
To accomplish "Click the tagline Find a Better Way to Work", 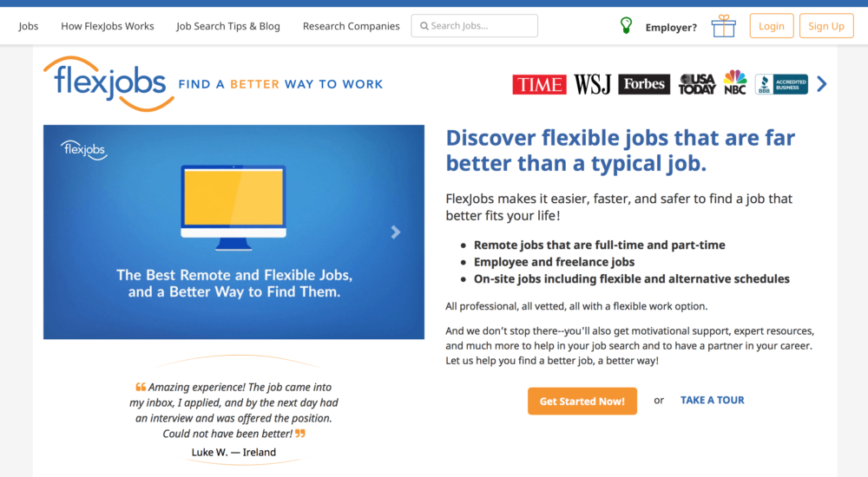I will tap(280, 84).
